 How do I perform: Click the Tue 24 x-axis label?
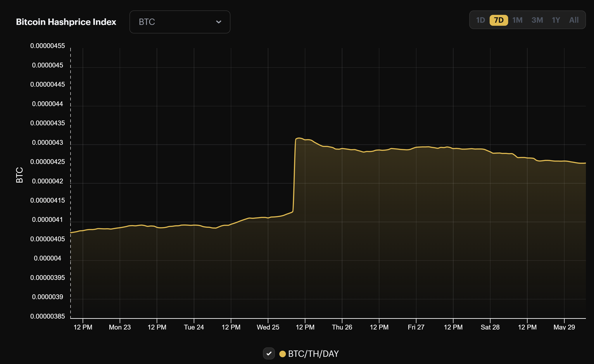194,327
